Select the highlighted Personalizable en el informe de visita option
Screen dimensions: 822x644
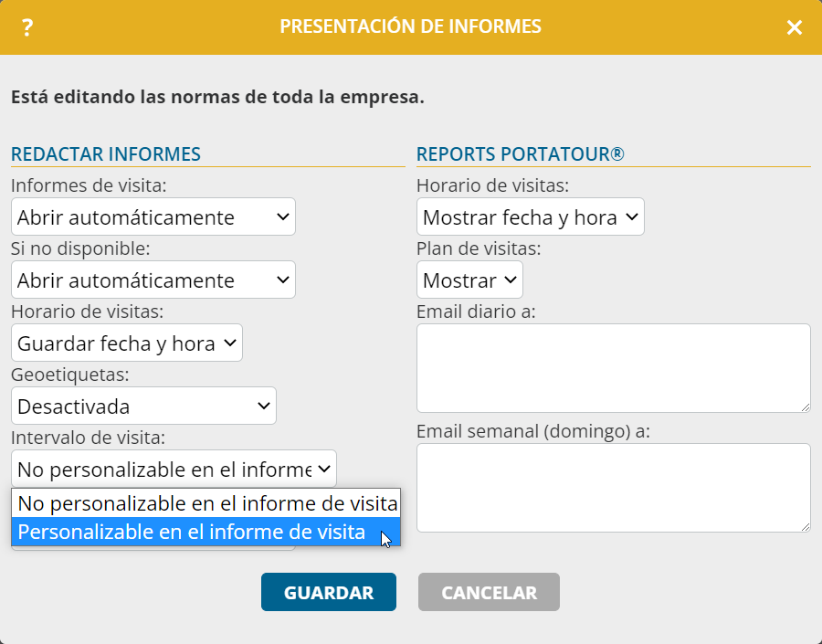click(x=206, y=532)
